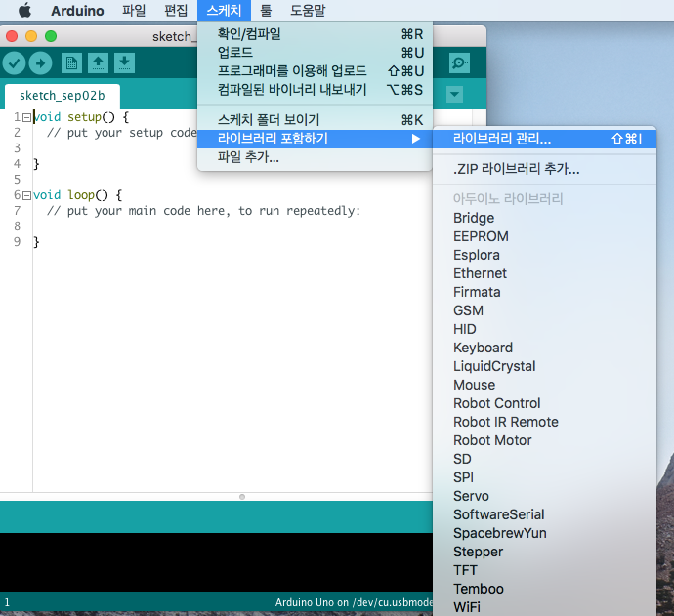Open the Arduino application menu
674x616 pixels.
[77, 11]
